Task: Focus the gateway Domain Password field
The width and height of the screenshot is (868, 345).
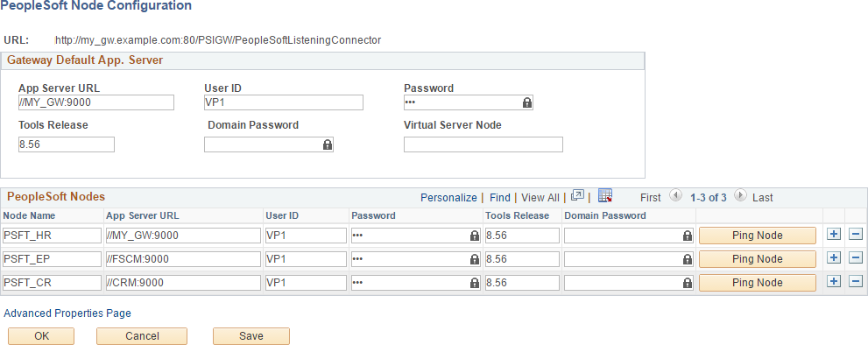Action: pos(269,144)
